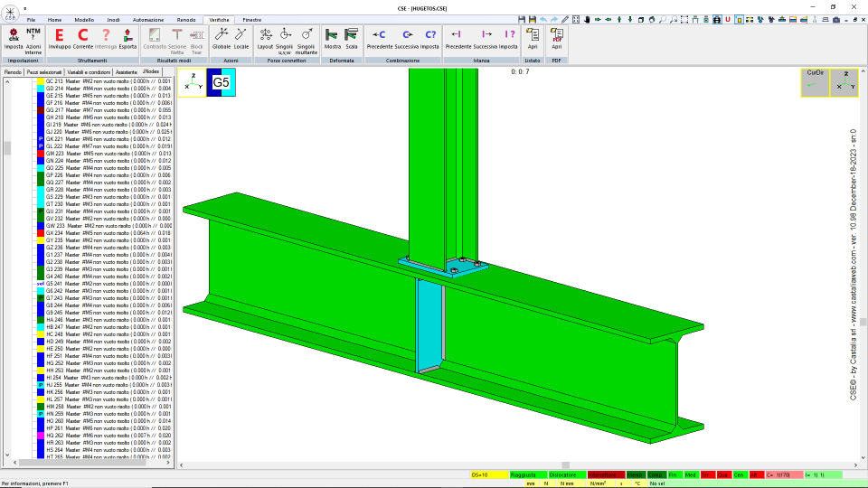Go to Successiva istanza

486,39
